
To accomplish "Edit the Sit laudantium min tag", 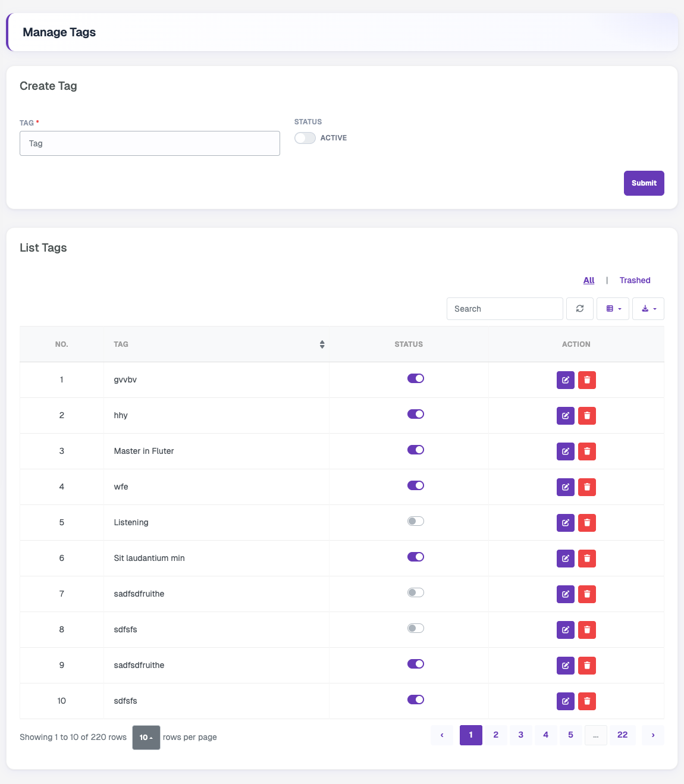I will point(566,559).
